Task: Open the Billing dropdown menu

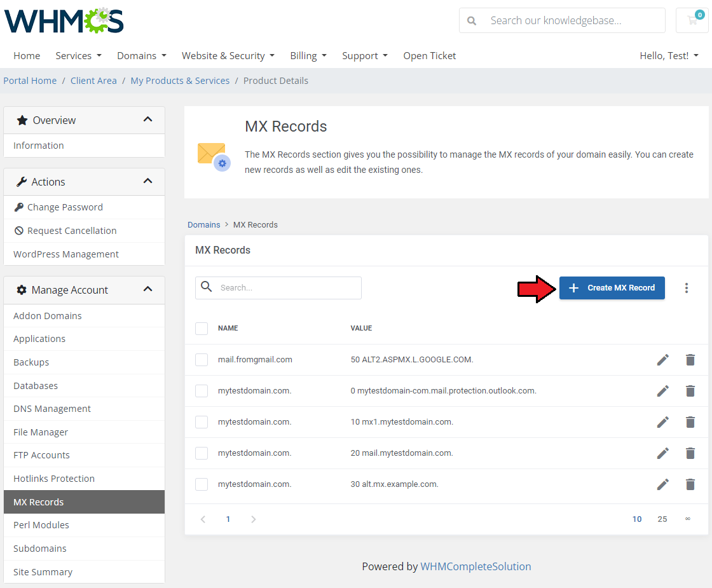Action: tap(308, 56)
